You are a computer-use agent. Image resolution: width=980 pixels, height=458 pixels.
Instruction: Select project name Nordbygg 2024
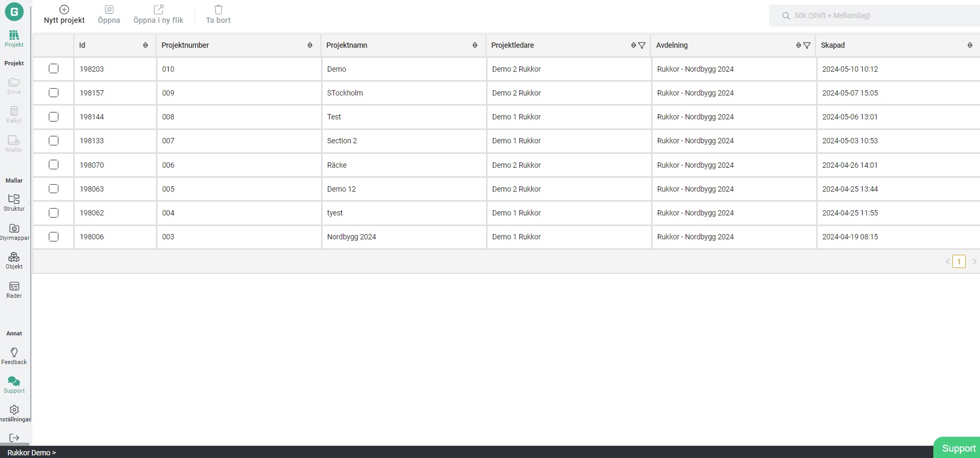pos(351,237)
